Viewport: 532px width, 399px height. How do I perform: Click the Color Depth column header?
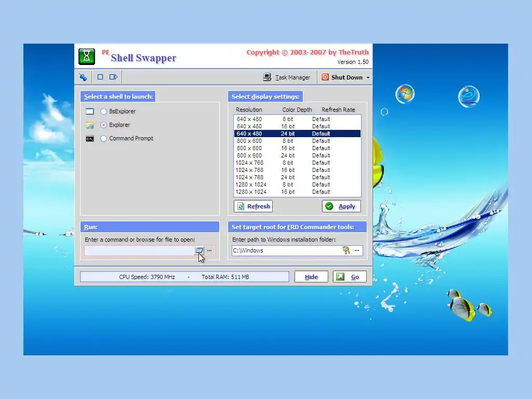pyautogui.click(x=297, y=110)
